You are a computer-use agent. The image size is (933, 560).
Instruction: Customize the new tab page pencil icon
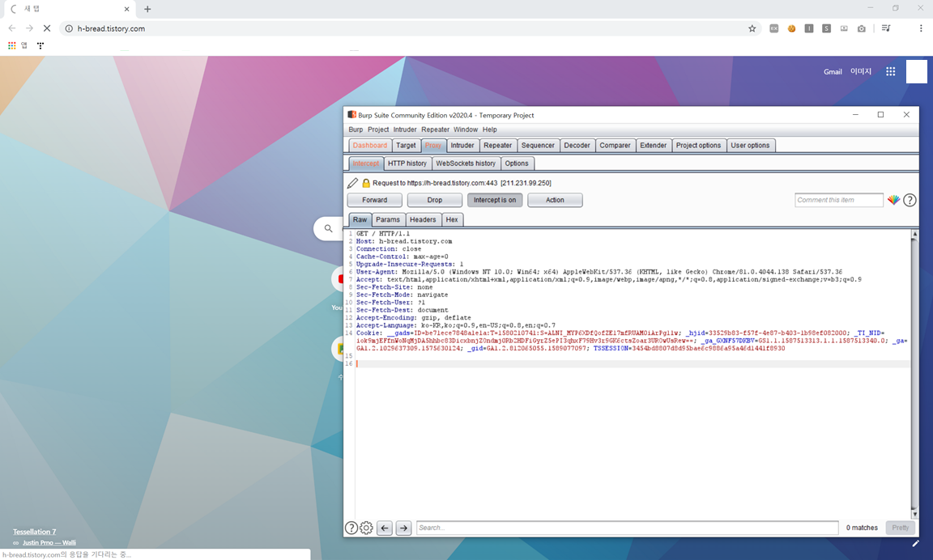(916, 543)
